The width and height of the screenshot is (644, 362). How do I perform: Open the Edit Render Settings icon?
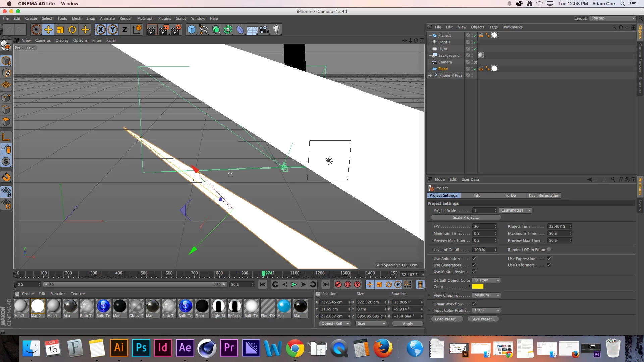[176, 30]
